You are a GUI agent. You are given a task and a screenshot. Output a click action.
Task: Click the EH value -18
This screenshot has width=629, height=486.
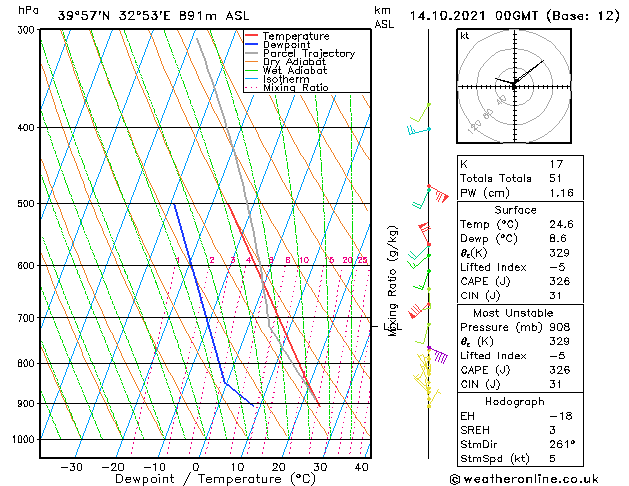pos(561,416)
